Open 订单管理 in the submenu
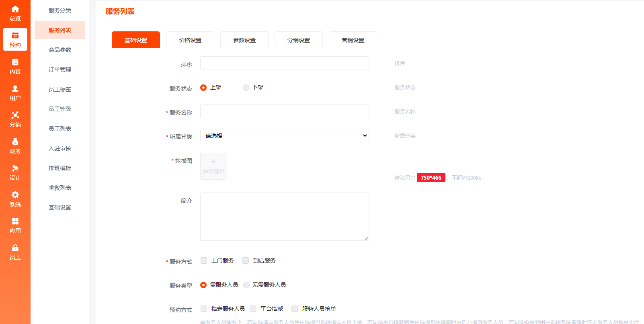The height and width of the screenshot is (324, 644). (x=60, y=70)
